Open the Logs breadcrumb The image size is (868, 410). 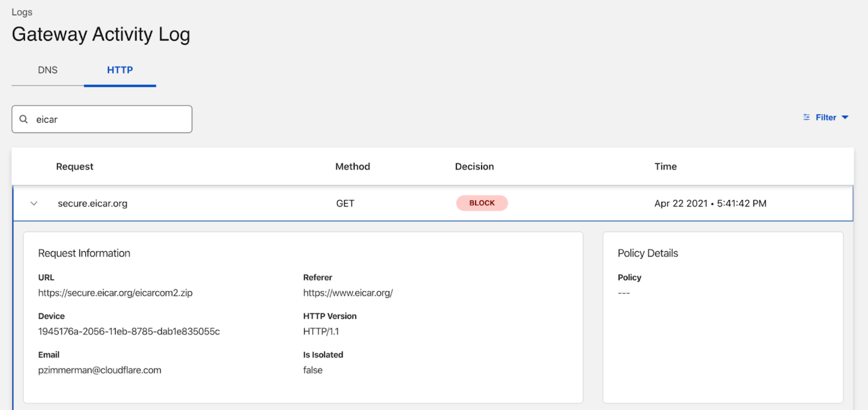click(x=22, y=12)
